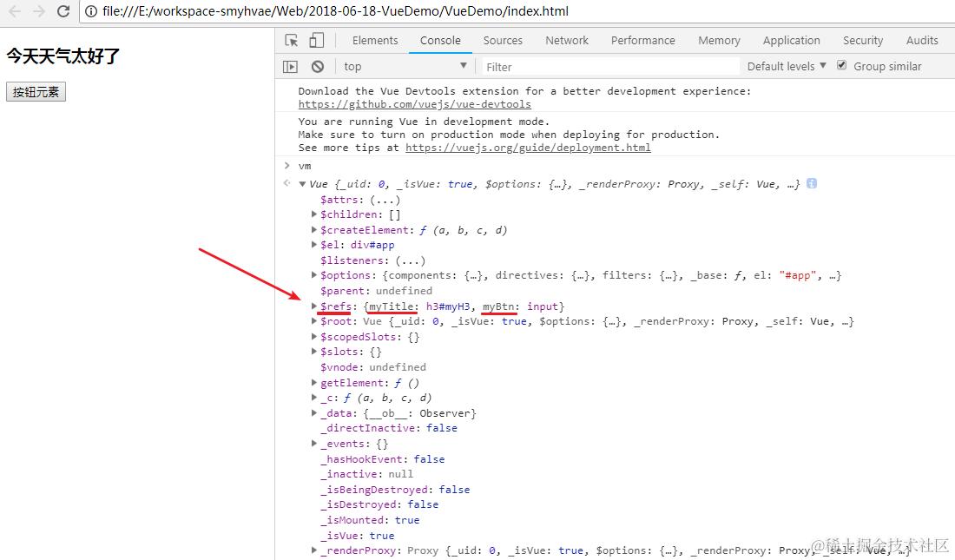This screenshot has height=560, width=955.
Task: Expand the $refs object
Action: click(313, 306)
